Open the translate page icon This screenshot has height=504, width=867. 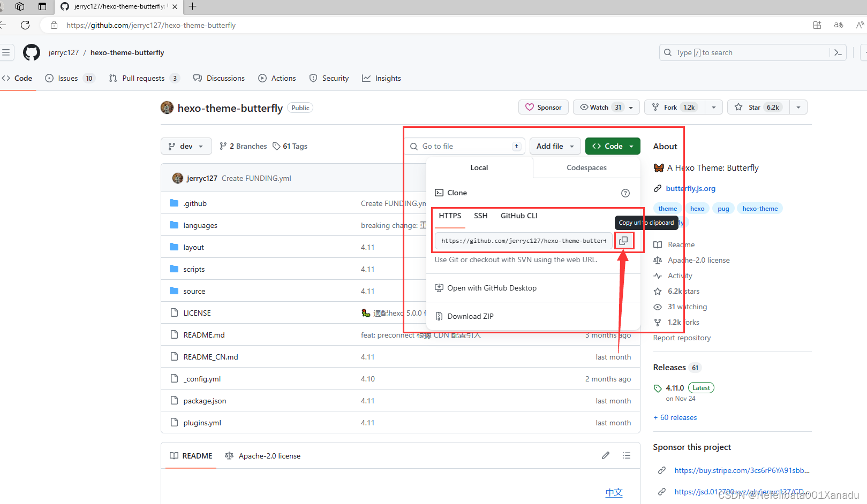click(839, 25)
